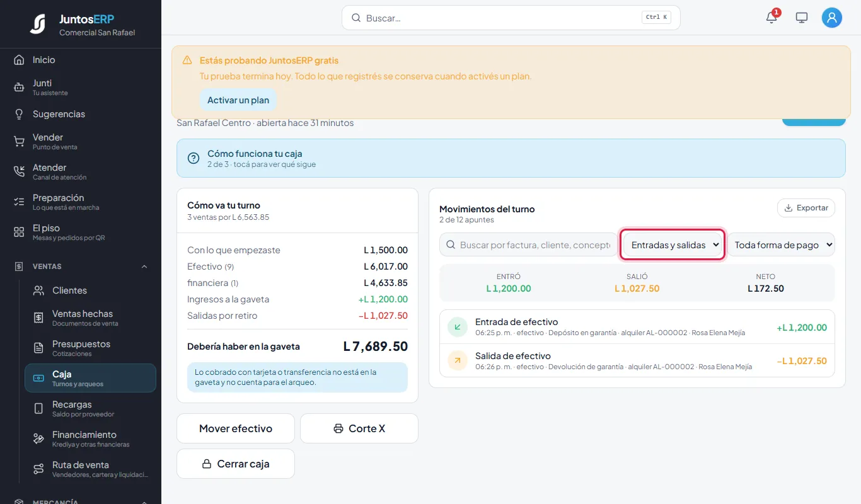Click the Preparación checklist icon
Viewport: 861px width, 504px height.
coord(19,202)
